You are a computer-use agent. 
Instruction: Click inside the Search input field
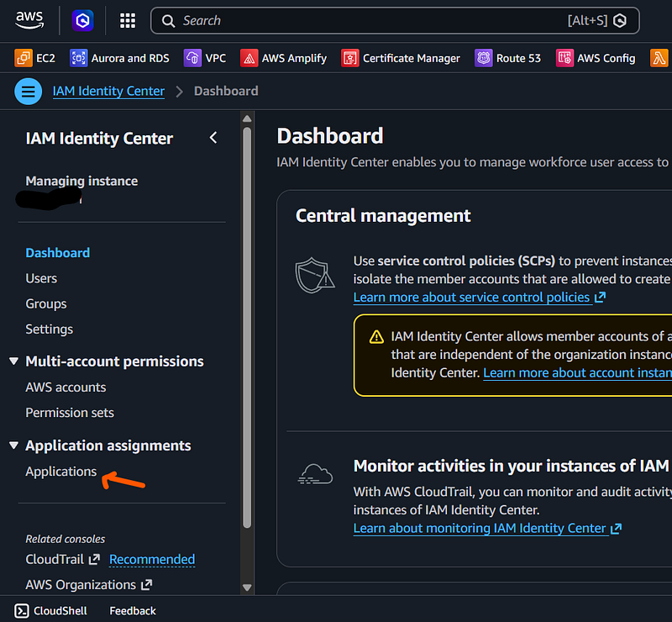click(378, 20)
